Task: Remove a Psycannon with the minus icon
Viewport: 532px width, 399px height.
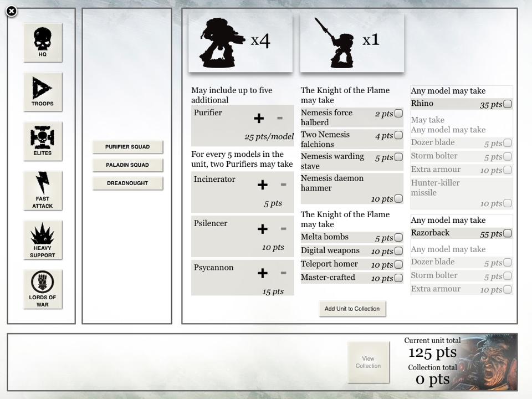Action: point(284,273)
